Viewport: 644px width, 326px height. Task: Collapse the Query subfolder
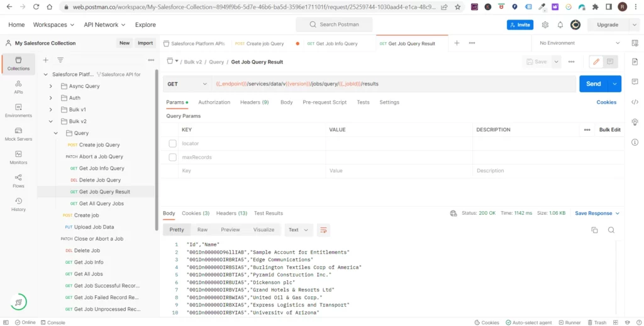point(56,133)
